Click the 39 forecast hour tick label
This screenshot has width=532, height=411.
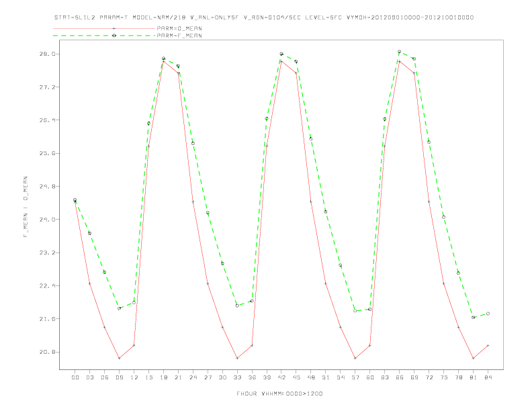click(x=267, y=377)
